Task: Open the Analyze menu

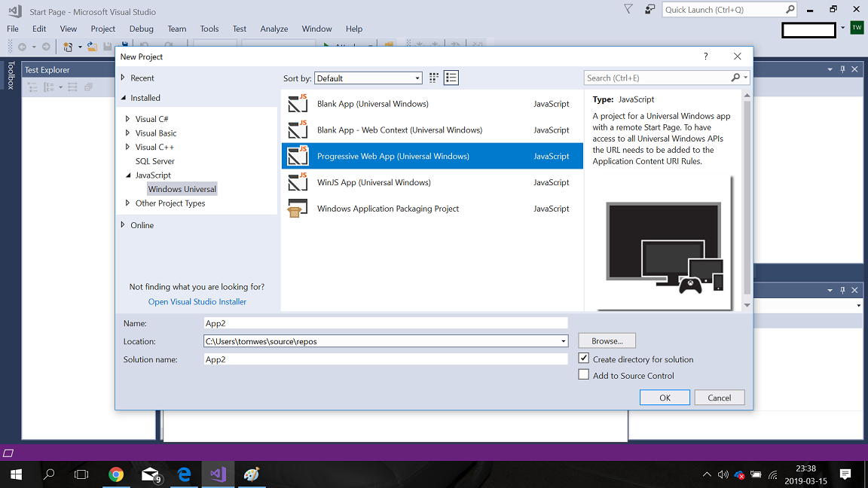Action: coord(274,29)
